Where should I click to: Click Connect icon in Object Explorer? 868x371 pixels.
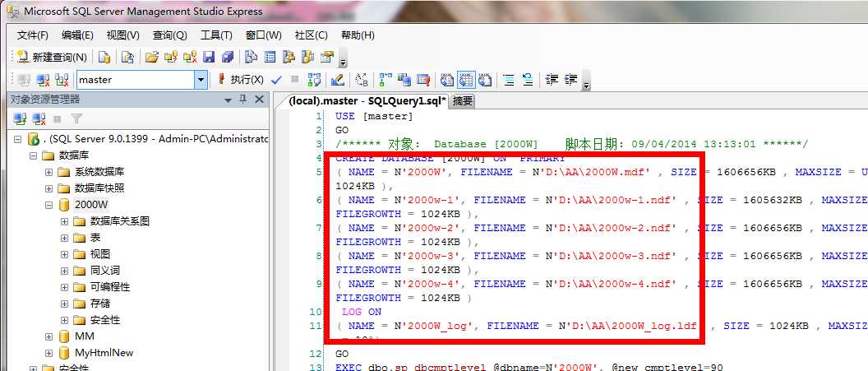point(20,118)
